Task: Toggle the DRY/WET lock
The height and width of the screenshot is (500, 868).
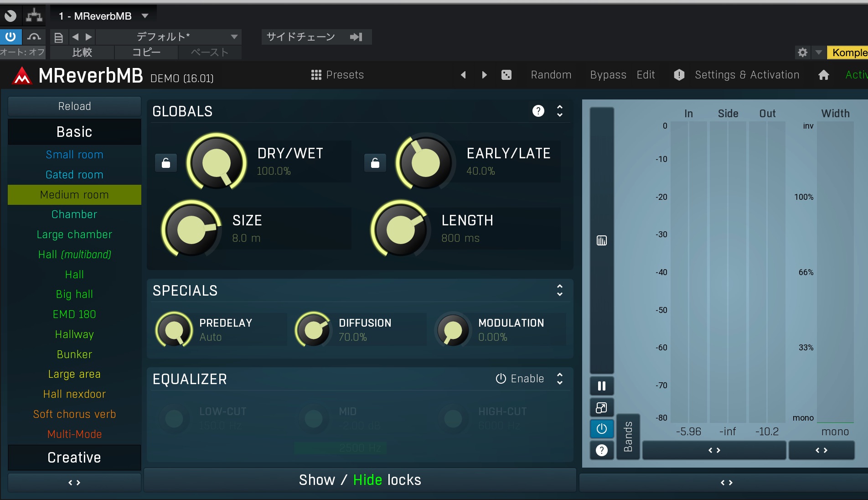Action: (x=166, y=163)
